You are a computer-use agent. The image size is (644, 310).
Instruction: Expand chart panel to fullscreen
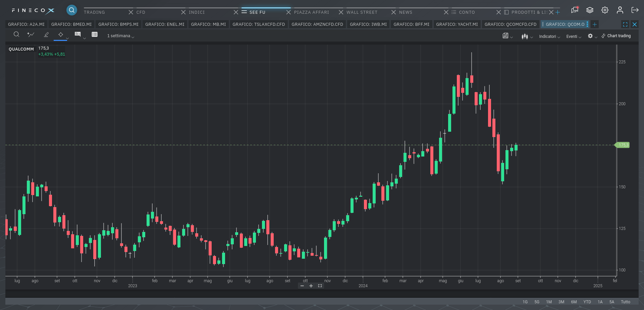625,24
